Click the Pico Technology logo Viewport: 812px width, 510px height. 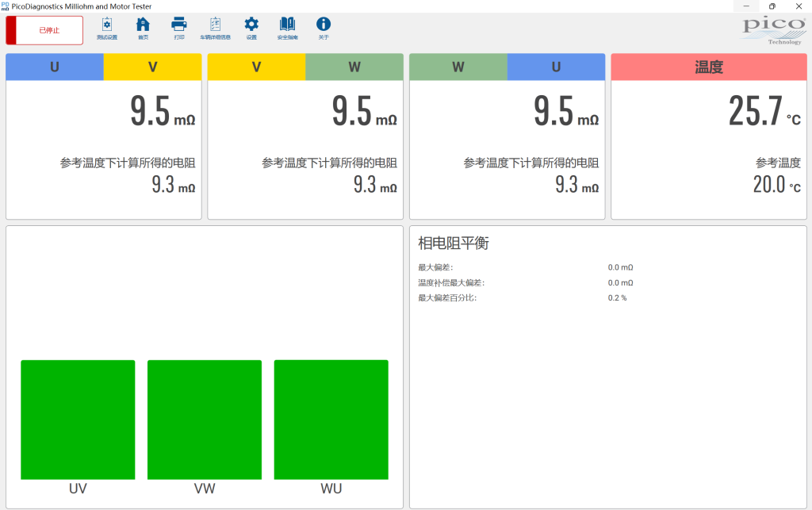pyautogui.click(x=774, y=31)
